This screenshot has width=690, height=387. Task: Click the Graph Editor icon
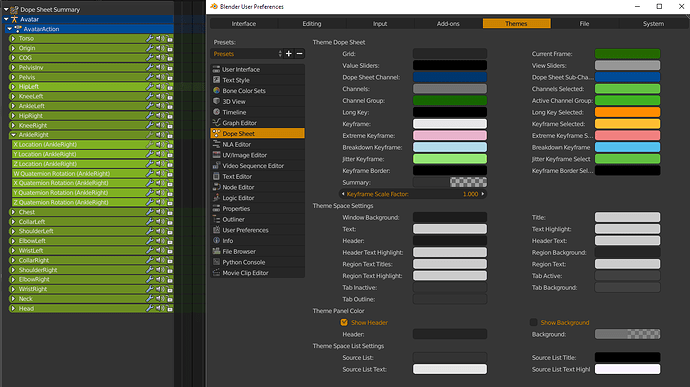pyautogui.click(x=217, y=122)
